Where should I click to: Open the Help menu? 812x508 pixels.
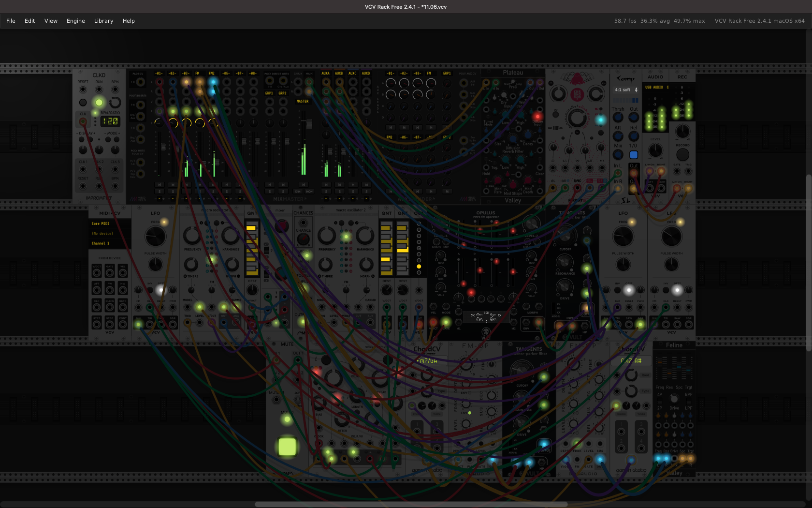[129, 21]
